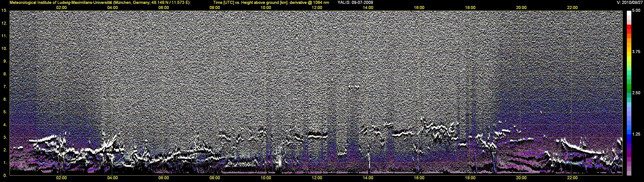Viewport: 644px width, 182px height.
Task: Pick 14:00 on the lower time axis
Action: point(368,178)
